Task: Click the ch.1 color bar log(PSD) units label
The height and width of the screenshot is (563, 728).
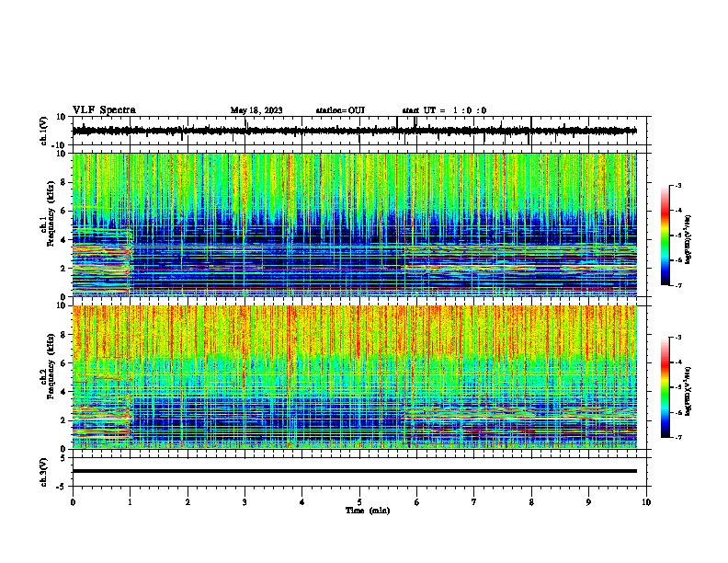Action: click(x=688, y=239)
